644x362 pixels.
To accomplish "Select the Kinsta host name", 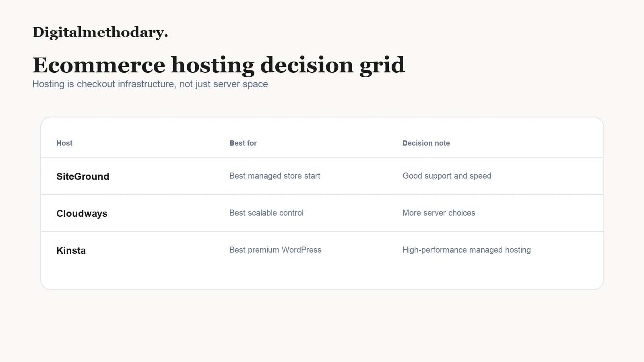I will tap(71, 251).
